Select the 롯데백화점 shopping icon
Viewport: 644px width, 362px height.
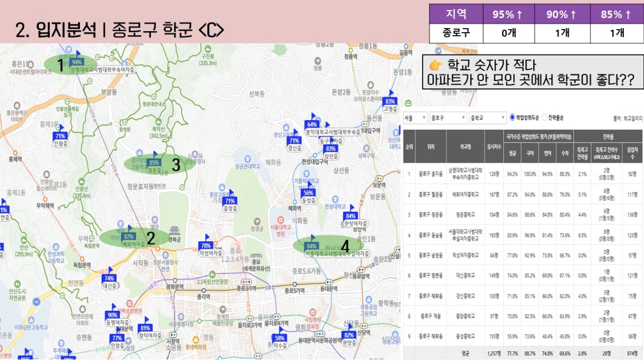[x=195, y=339]
